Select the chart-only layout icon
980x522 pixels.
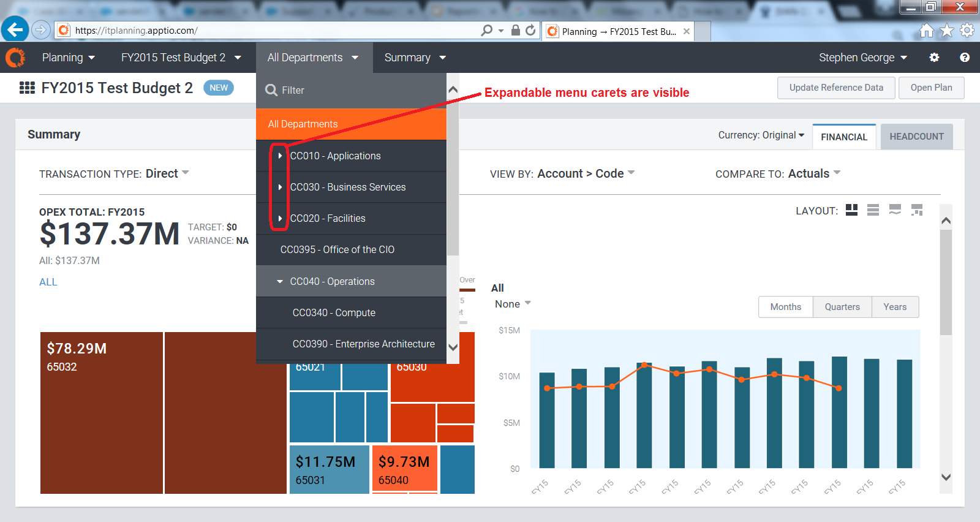895,210
